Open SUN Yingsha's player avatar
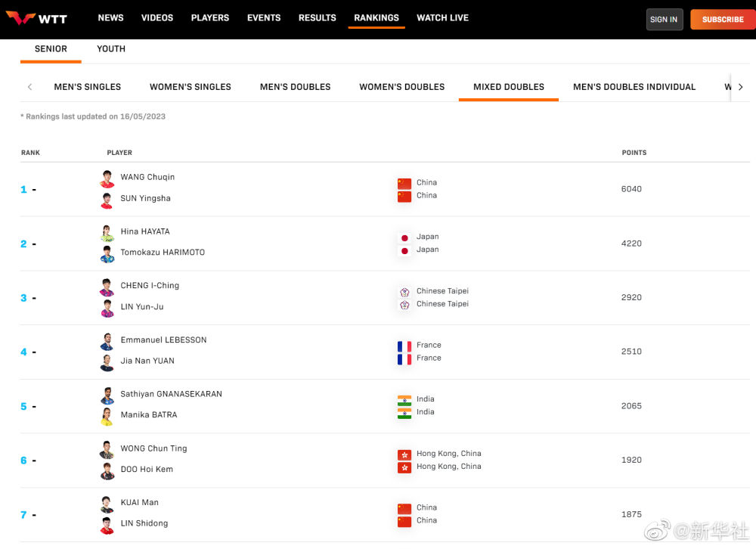 click(107, 200)
